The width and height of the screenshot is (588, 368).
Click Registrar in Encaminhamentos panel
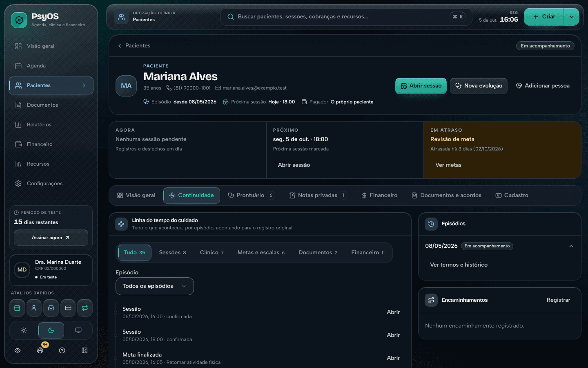pos(558,300)
